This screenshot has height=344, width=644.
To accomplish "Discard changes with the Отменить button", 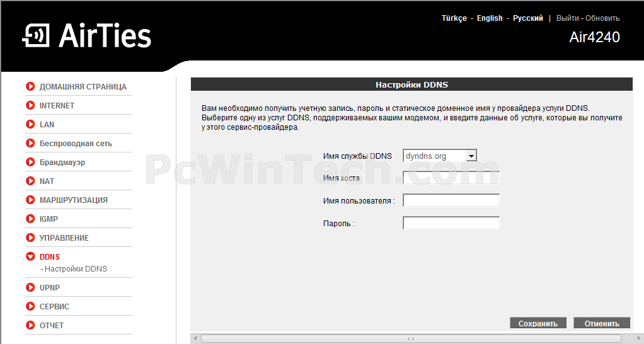I will point(602,323).
